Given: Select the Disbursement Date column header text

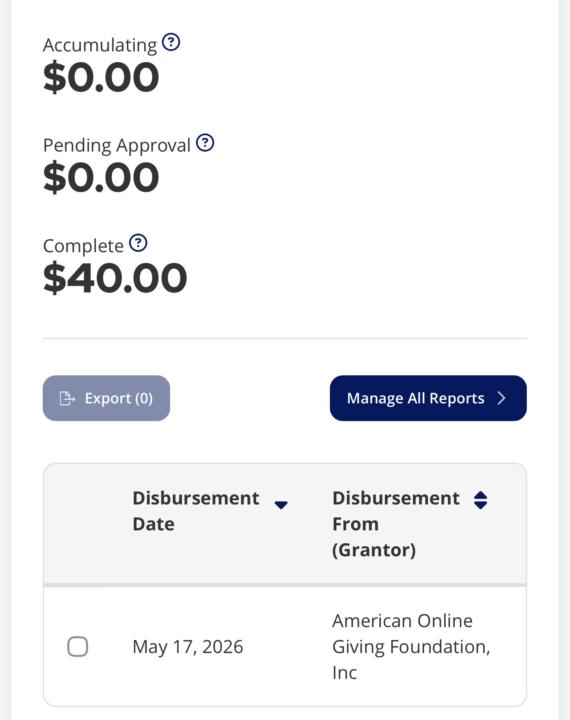Looking at the screenshot, I should click(x=196, y=511).
